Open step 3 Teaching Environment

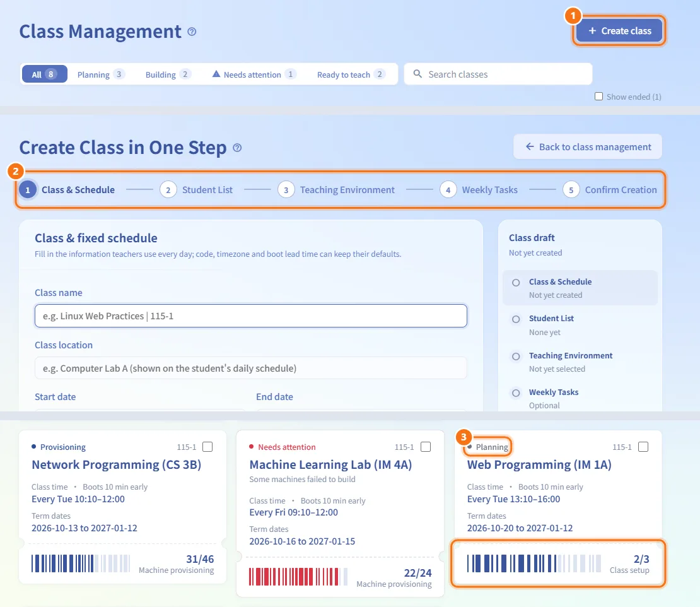[336, 190]
